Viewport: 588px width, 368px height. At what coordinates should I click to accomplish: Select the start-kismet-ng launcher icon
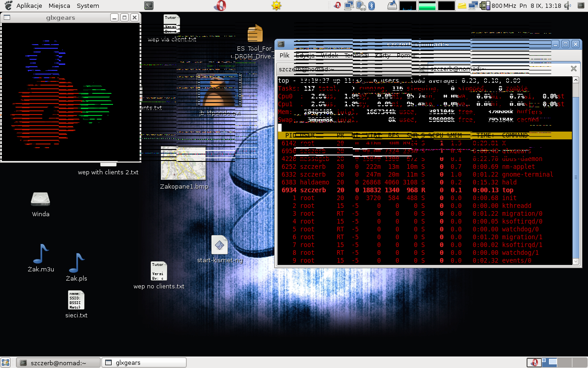220,245
